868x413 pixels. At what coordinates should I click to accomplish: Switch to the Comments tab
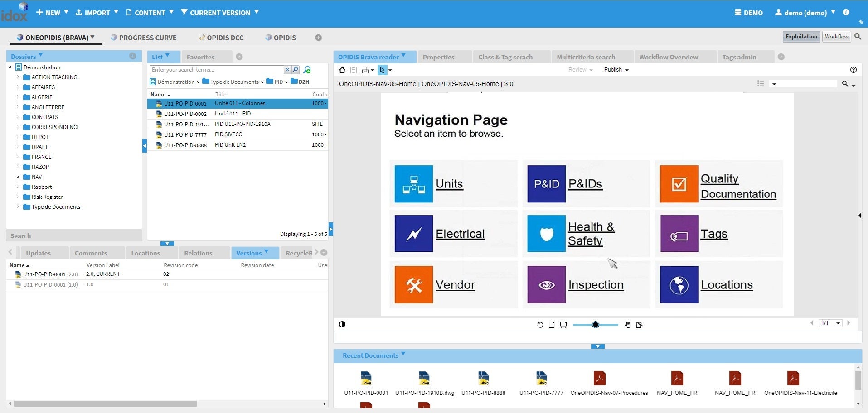pos(91,253)
